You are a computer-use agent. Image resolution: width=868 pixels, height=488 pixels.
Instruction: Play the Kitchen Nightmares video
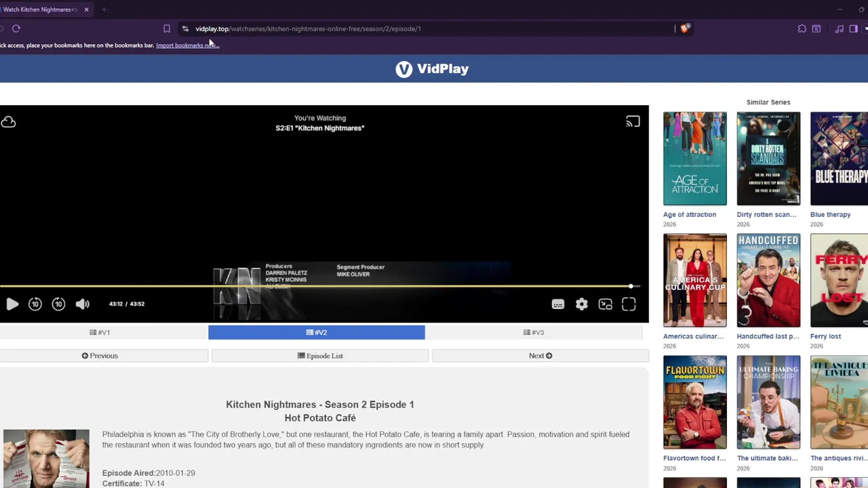coord(12,304)
